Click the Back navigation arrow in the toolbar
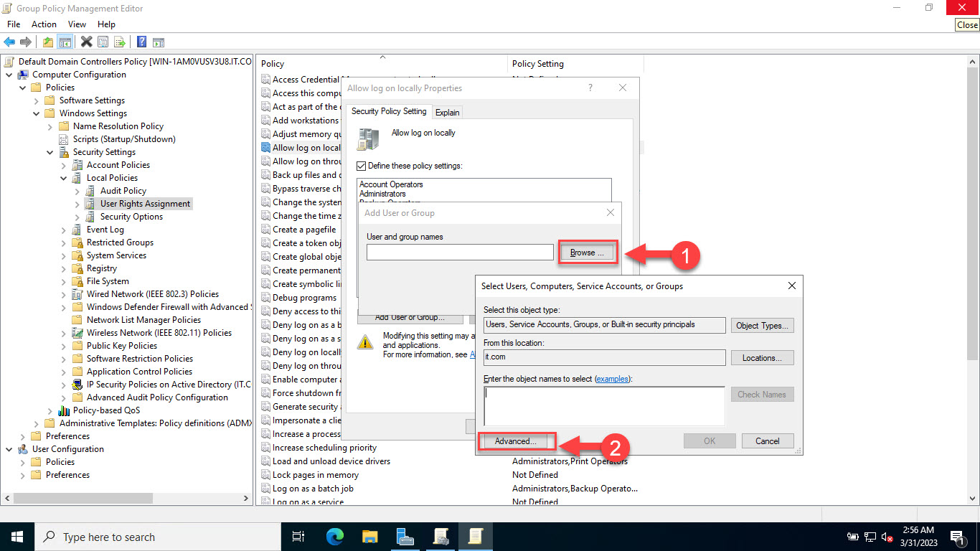 point(9,42)
